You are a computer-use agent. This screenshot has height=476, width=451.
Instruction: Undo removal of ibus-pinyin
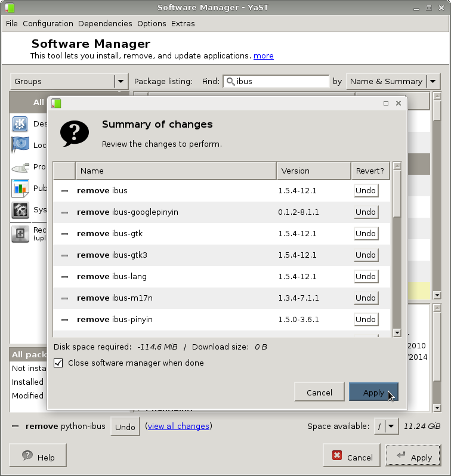366,319
